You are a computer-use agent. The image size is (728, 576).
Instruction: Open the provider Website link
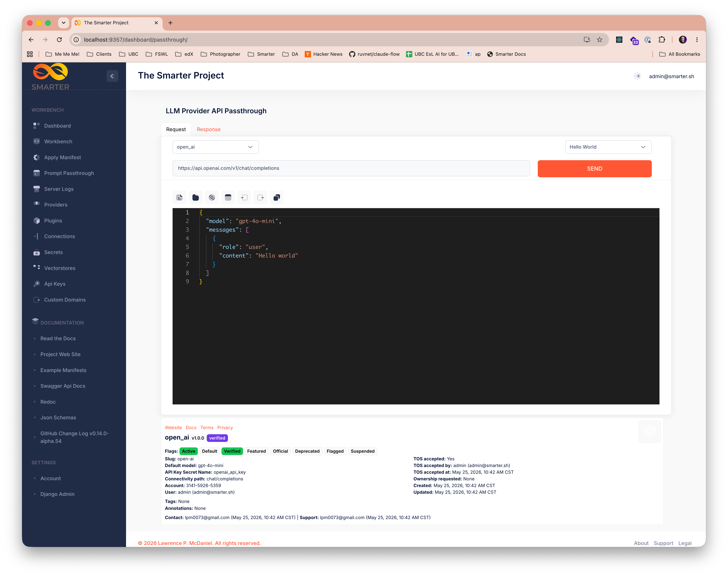pyautogui.click(x=173, y=428)
